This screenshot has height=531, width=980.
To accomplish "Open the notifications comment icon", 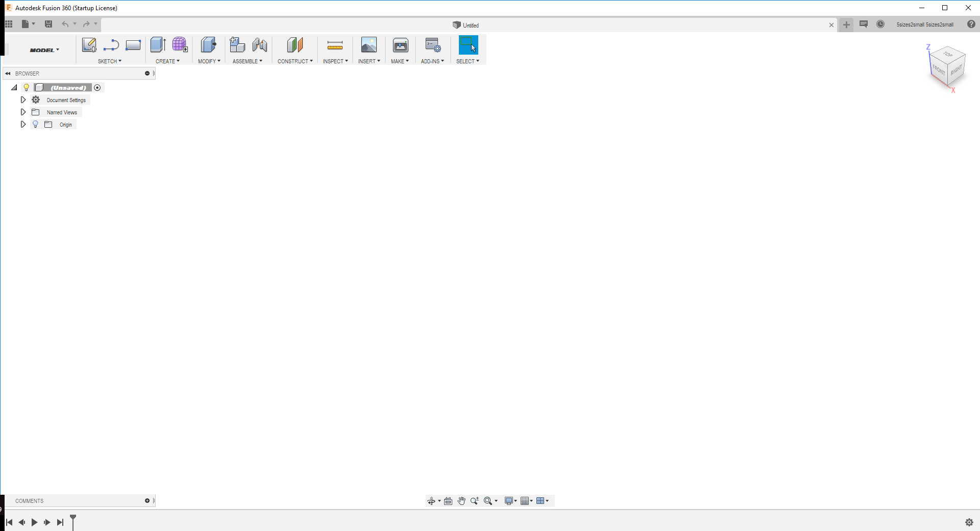I will (x=864, y=24).
